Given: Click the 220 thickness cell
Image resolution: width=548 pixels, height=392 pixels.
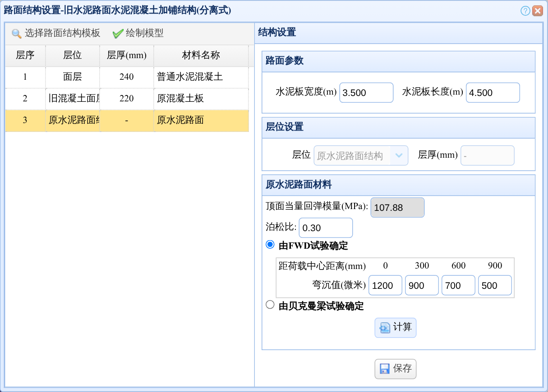Looking at the screenshot, I should [127, 99].
